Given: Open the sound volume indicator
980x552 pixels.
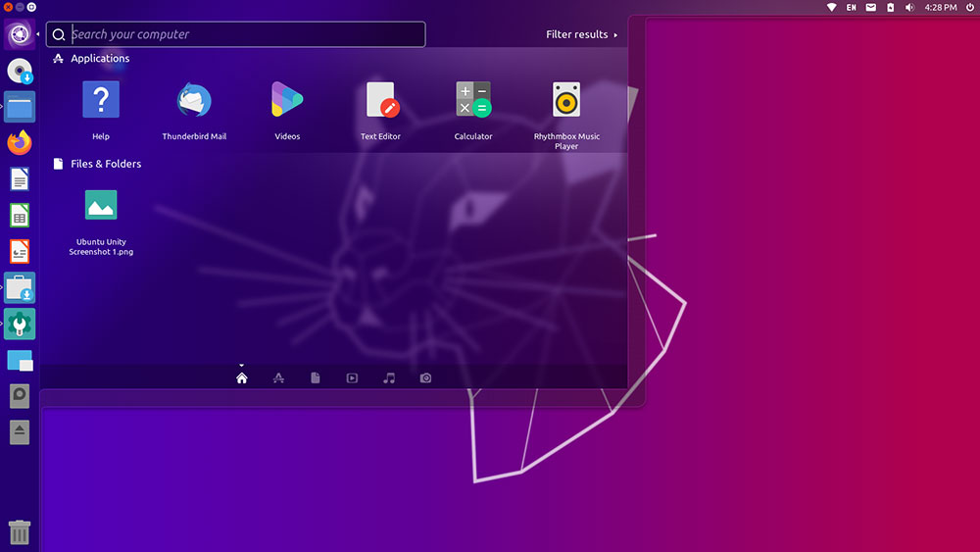Looking at the screenshot, I should (910, 8).
